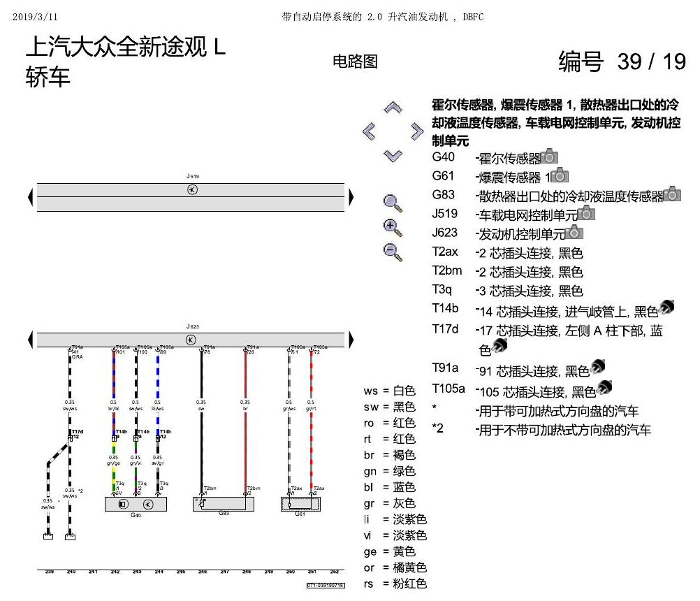700x601 pixels.
Task: Click right scroll arrow of J623 bar
Action: point(351,340)
